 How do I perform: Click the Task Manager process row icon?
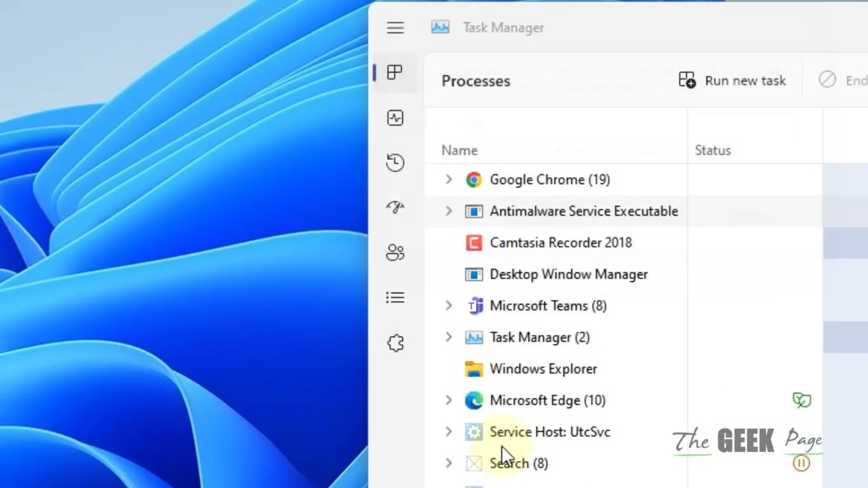pyautogui.click(x=474, y=337)
